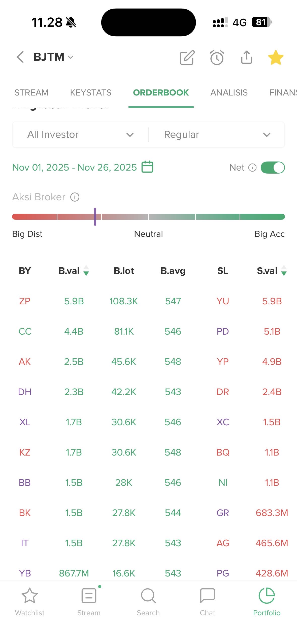Select broker ZP in buyer list

[25, 301]
